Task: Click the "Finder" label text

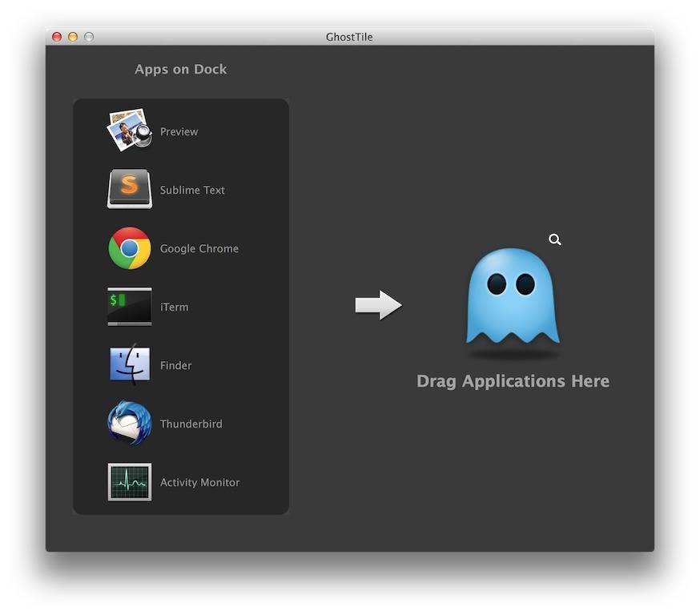Action: coord(176,365)
